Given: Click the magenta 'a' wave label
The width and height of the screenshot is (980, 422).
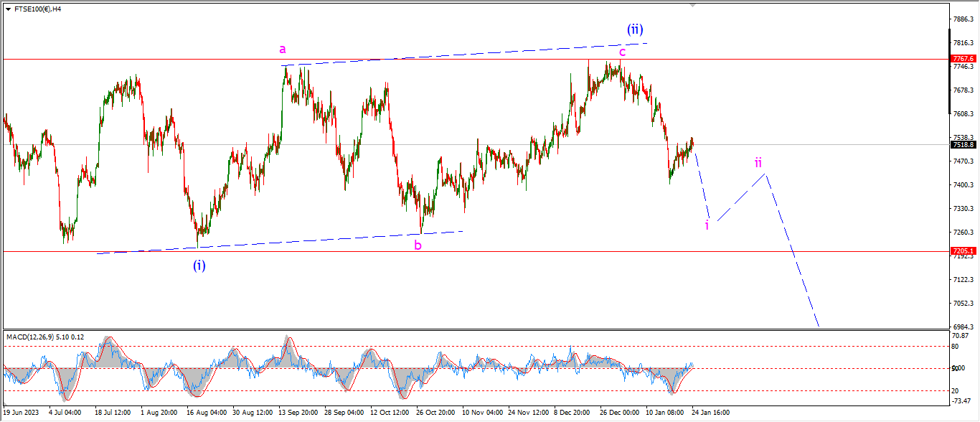Looking at the screenshot, I should 283,50.
